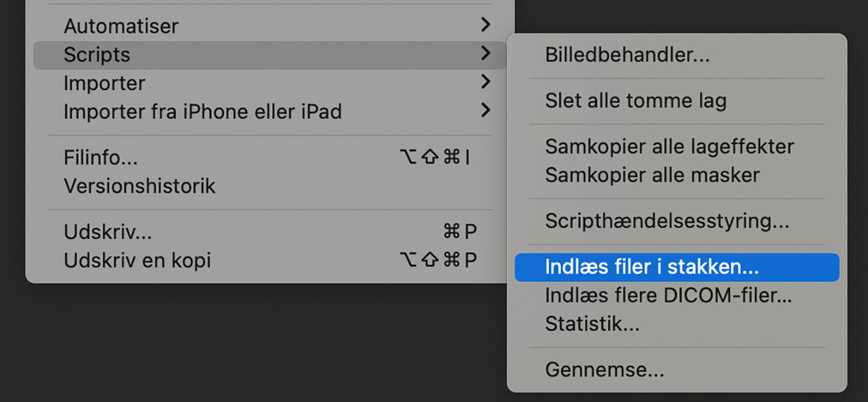Viewport: 868px width, 402px height.
Task: Select Importer fra iPhone eller iPad
Action: [203, 111]
